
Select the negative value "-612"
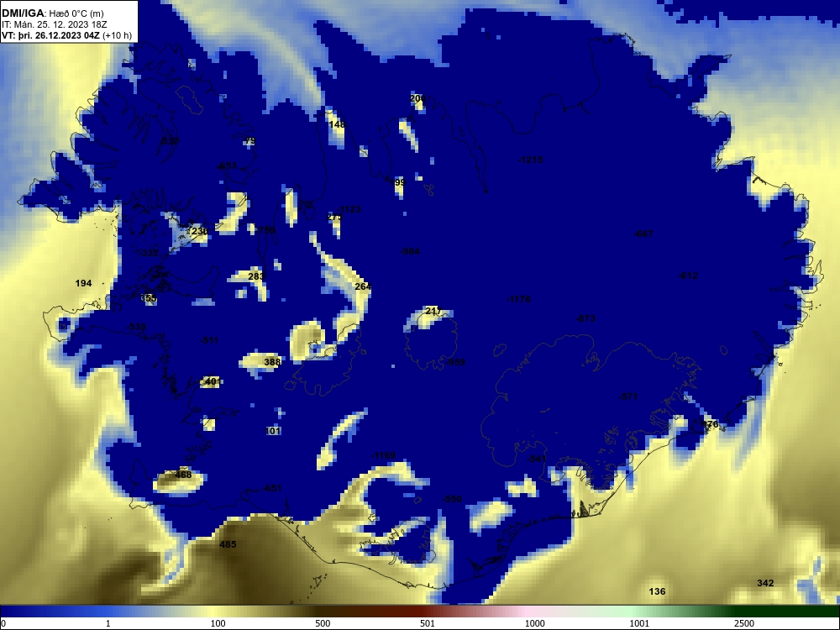click(x=689, y=276)
